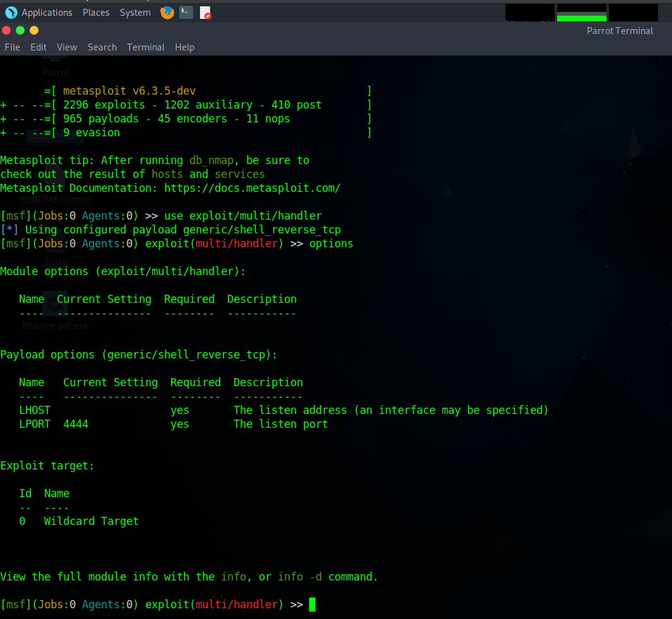Viewport: 672px width, 619px height.
Task: Open the File menu in the terminal
Action: point(12,47)
